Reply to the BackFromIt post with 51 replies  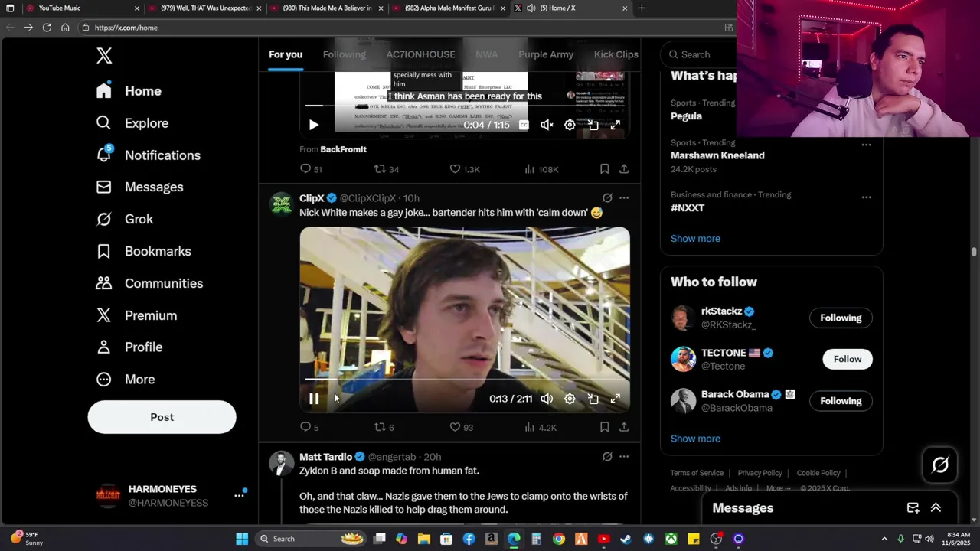pos(312,169)
